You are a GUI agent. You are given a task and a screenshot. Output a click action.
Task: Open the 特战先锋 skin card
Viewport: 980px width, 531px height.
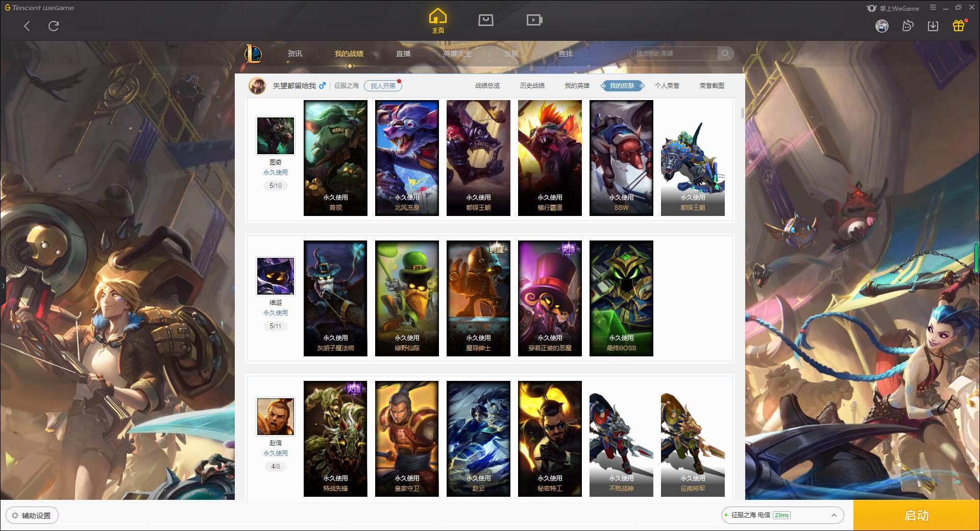[335, 439]
